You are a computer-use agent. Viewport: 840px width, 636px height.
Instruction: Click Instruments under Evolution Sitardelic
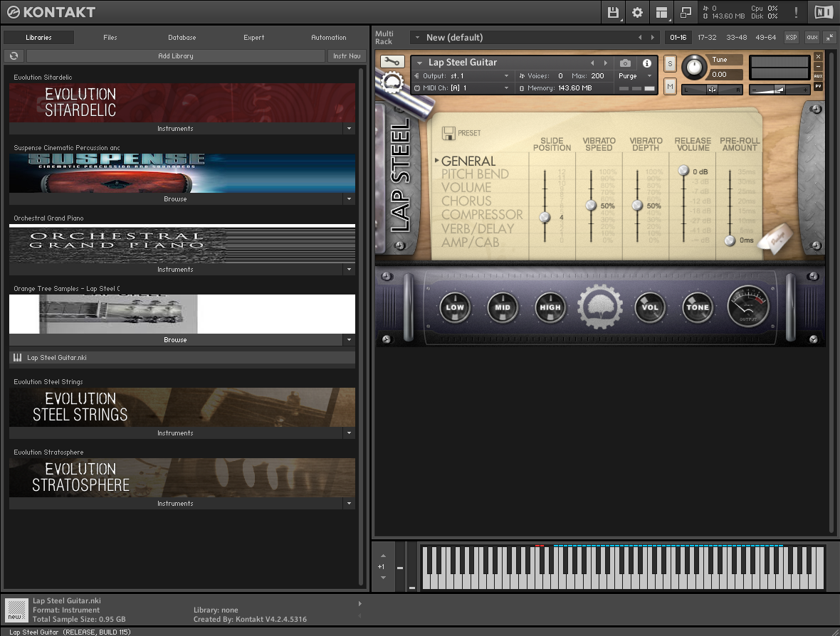coord(175,129)
